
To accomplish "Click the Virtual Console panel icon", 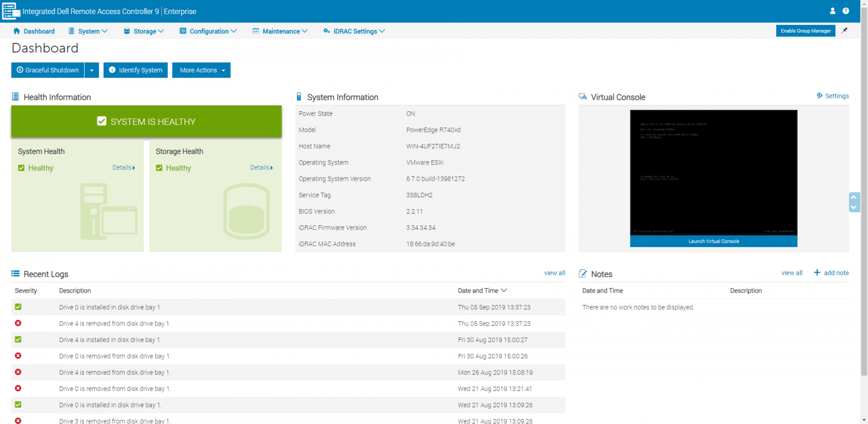I will (x=583, y=97).
